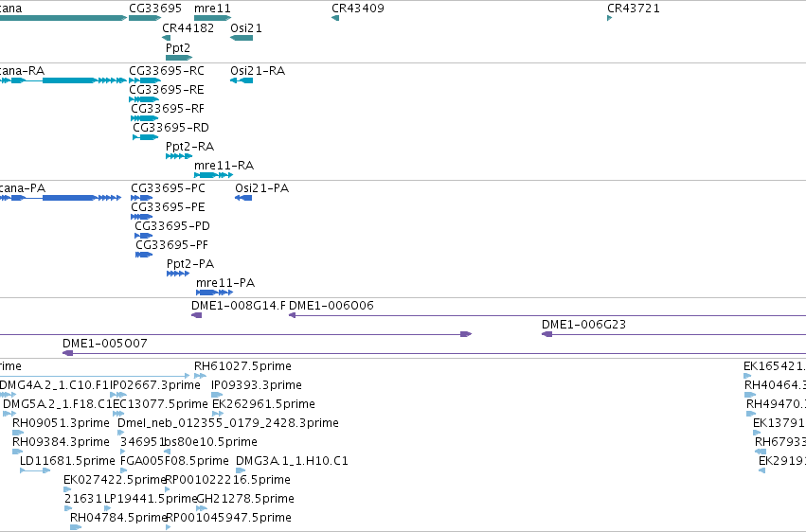Select the DME1-008G14.F BAC end
The image size is (806, 532).
pyautogui.click(x=197, y=315)
